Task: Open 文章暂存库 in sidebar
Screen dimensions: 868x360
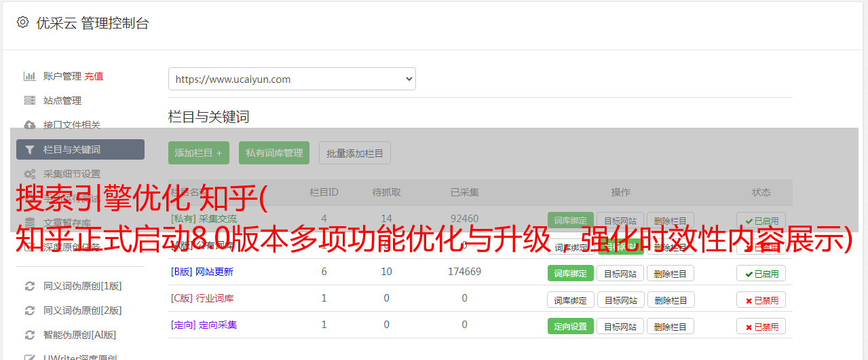Action: [x=67, y=222]
